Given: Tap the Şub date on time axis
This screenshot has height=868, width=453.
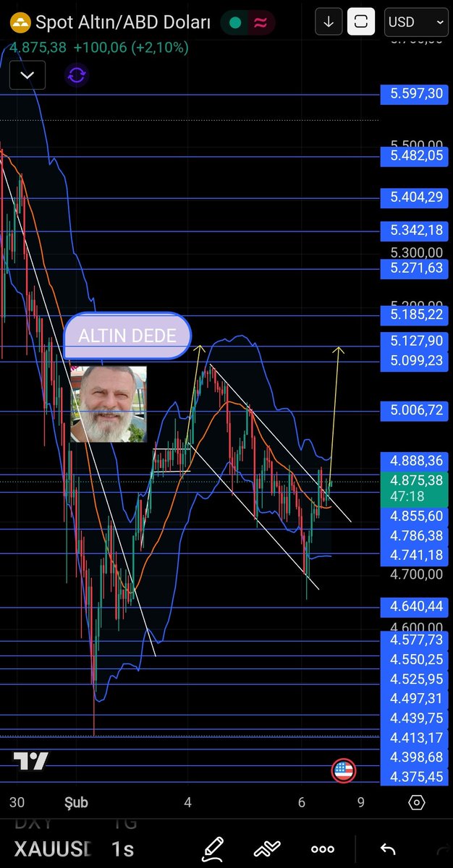Looking at the screenshot, I should pyautogui.click(x=76, y=803).
